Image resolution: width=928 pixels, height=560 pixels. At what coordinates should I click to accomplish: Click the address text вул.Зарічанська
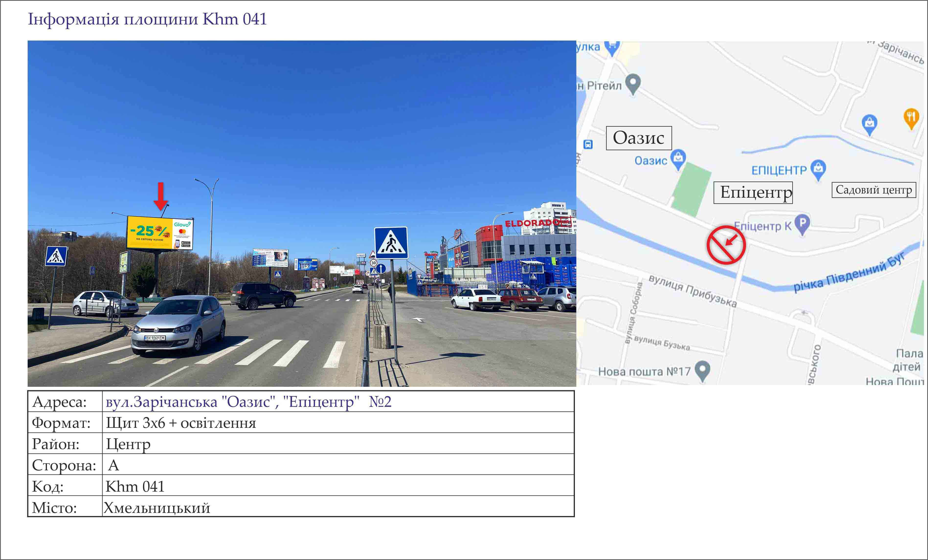pos(162,402)
